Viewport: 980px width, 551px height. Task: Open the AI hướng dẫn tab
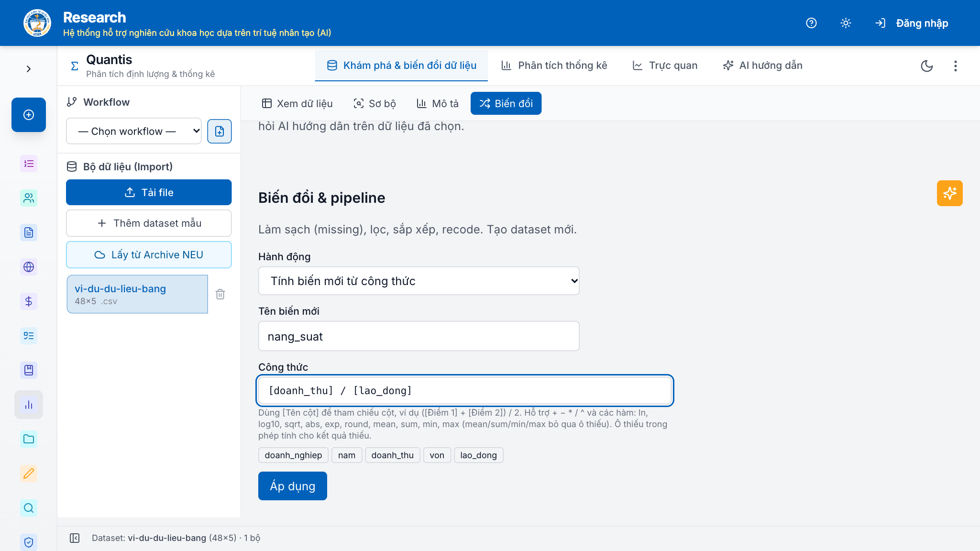click(x=762, y=66)
